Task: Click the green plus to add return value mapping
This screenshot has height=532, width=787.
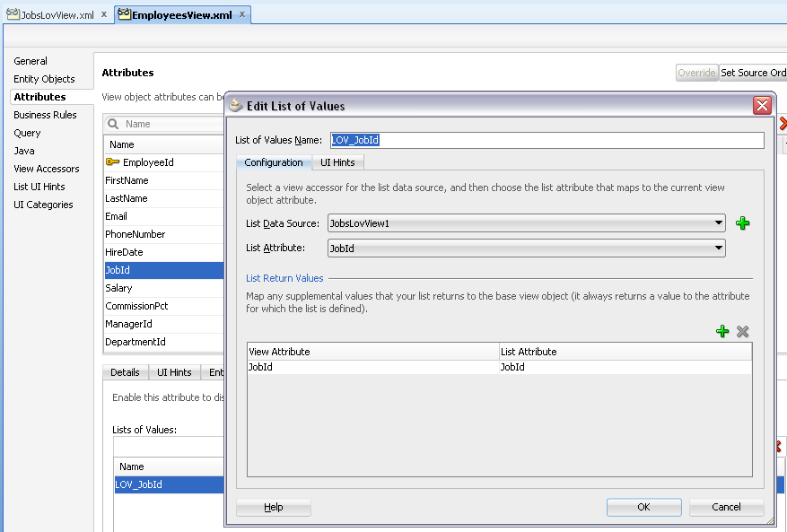Action: click(x=722, y=331)
